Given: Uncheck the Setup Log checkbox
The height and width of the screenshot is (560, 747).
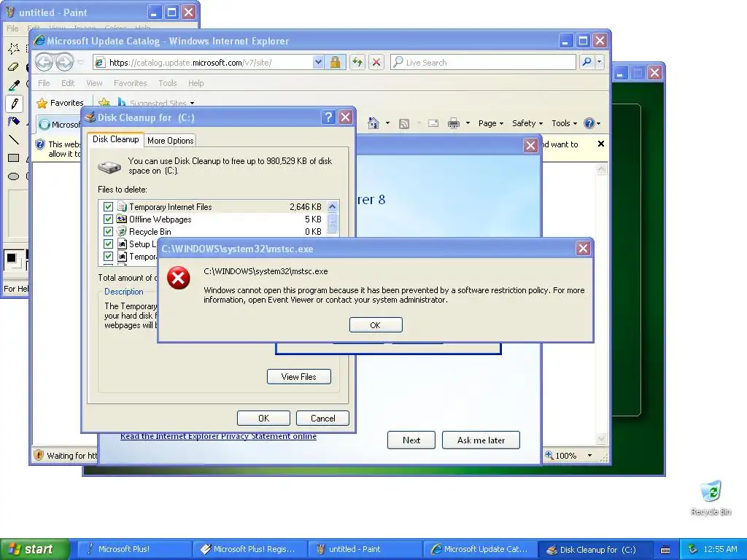Looking at the screenshot, I should pyautogui.click(x=108, y=244).
